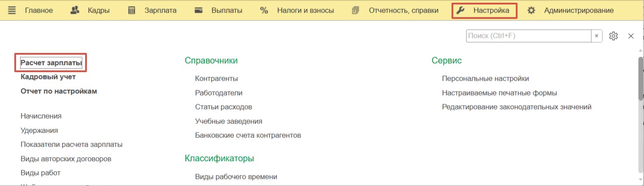
Task: Close the menu panel with the X
Action: (631, 36)
